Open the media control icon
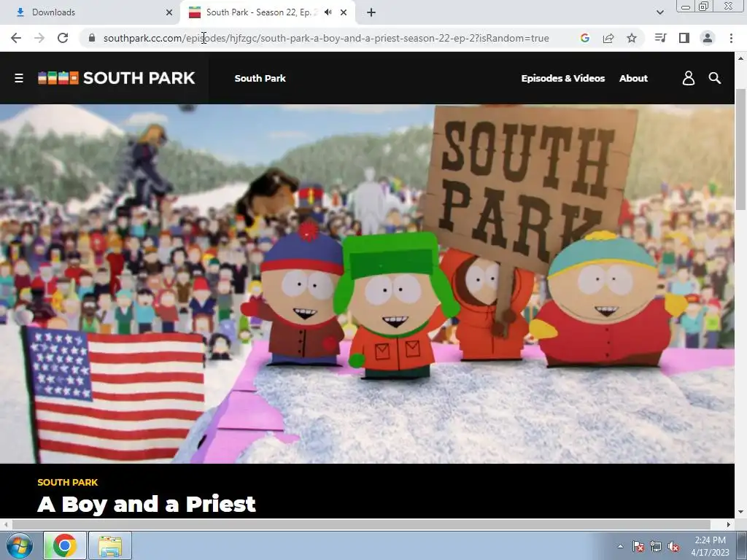Screen dimensions: 747x560 (x=660, y=38)
